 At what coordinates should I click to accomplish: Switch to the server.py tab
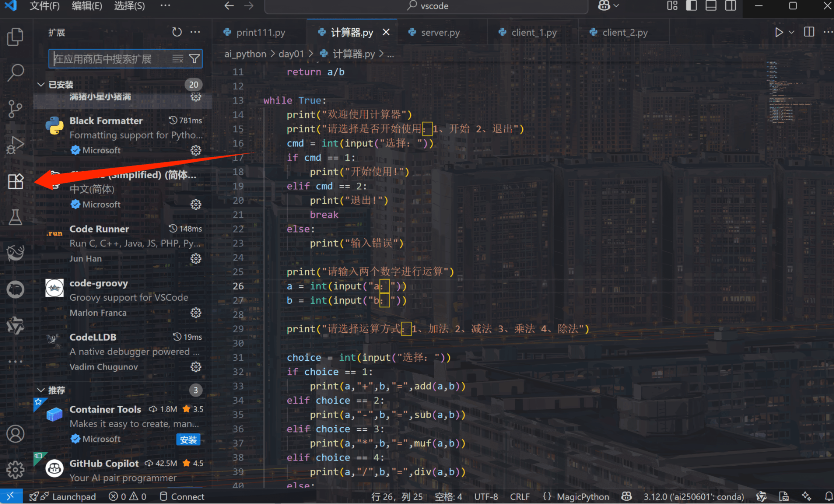(440, 33)
